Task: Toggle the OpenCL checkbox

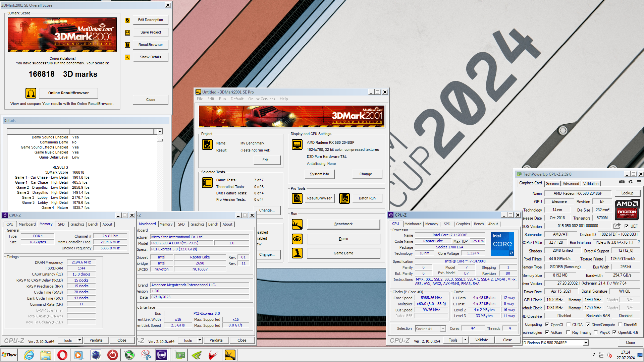Action: pos(547,325)
